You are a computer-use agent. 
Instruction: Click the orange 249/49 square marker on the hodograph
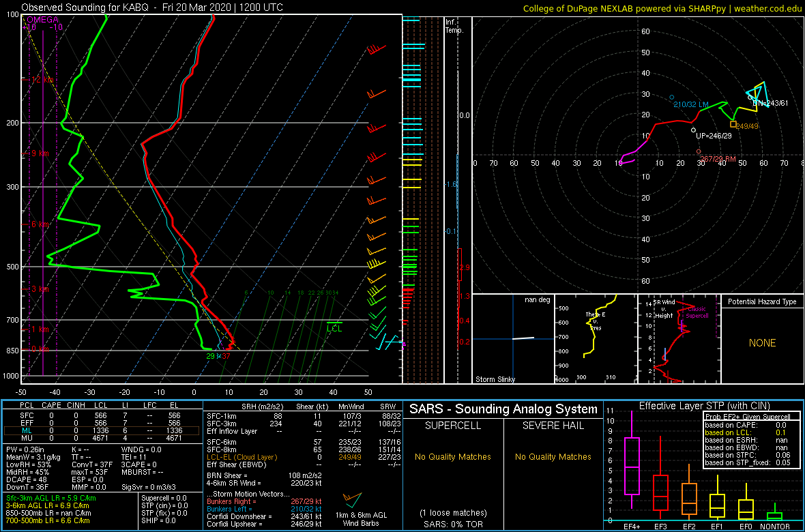tap(733, 123)
